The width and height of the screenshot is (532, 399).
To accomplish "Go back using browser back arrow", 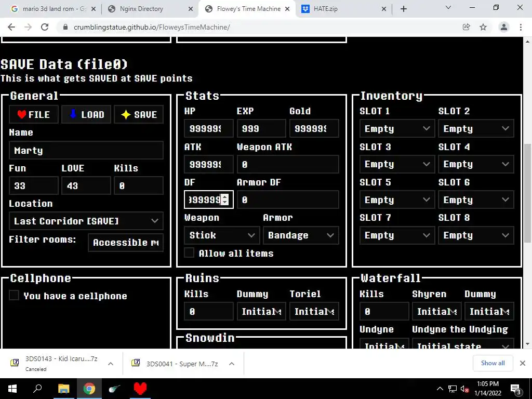I will [11, 27].
